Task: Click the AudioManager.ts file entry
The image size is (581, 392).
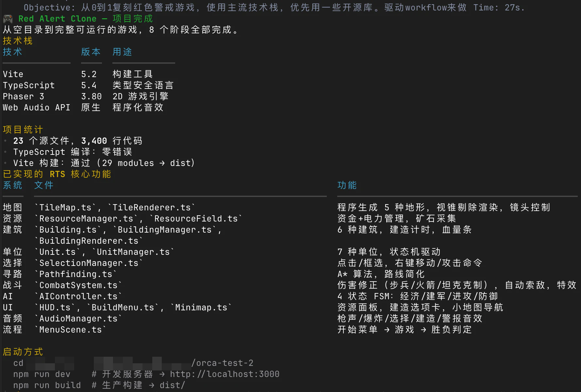Action: pos(78,318)
